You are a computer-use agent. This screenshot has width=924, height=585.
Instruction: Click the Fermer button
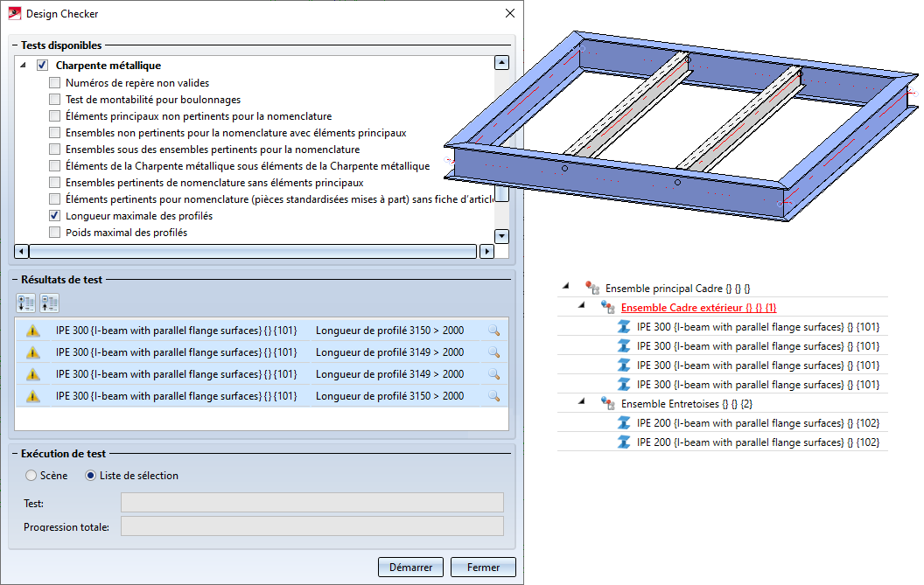(x=483, y=568)
